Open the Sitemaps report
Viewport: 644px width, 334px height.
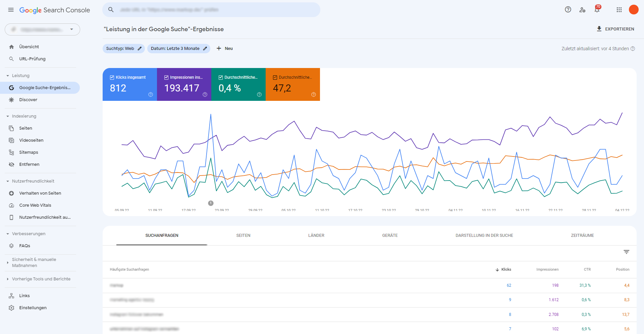(29, 152)
